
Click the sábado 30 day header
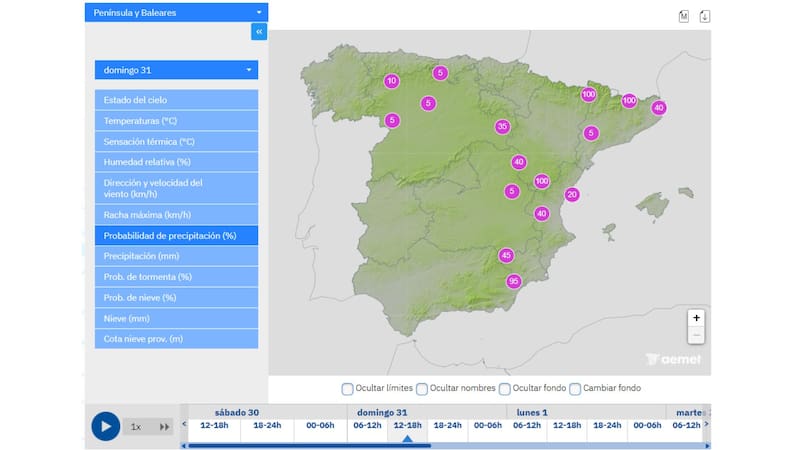click(x=237, y=412)
